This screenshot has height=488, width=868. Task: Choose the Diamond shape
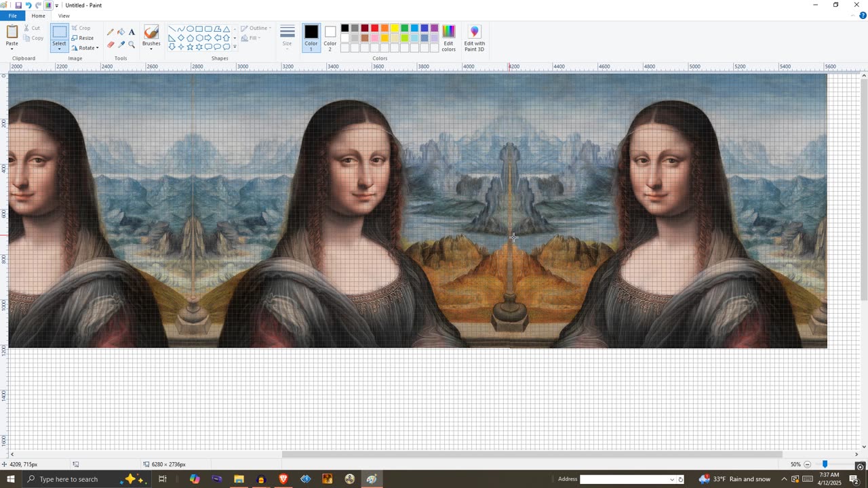(x=181, y=38)
